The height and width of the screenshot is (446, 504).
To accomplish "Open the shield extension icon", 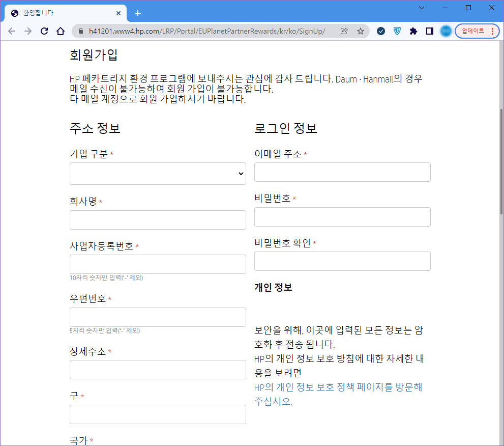I will [x=397, y=31].
